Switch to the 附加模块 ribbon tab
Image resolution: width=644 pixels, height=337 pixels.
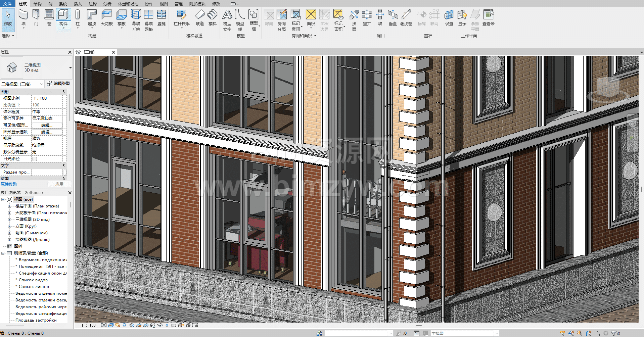[197, 4]
